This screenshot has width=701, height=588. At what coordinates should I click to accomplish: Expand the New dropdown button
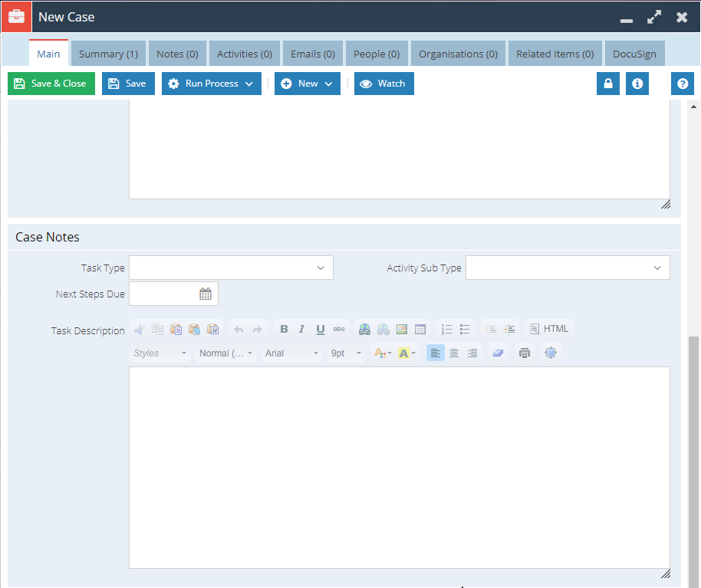[307, 84]
